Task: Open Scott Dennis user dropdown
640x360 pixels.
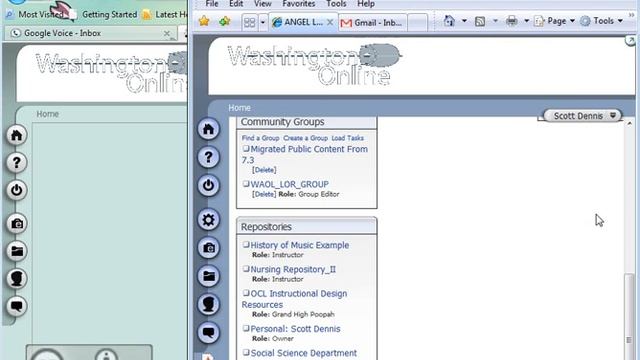Action: pyautogui.click(x=582, y=116)
